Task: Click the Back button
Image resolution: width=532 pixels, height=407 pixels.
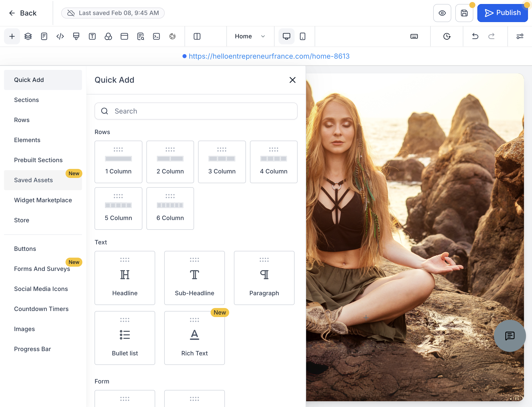Action: pyautogui.click(x=23, y=13)
